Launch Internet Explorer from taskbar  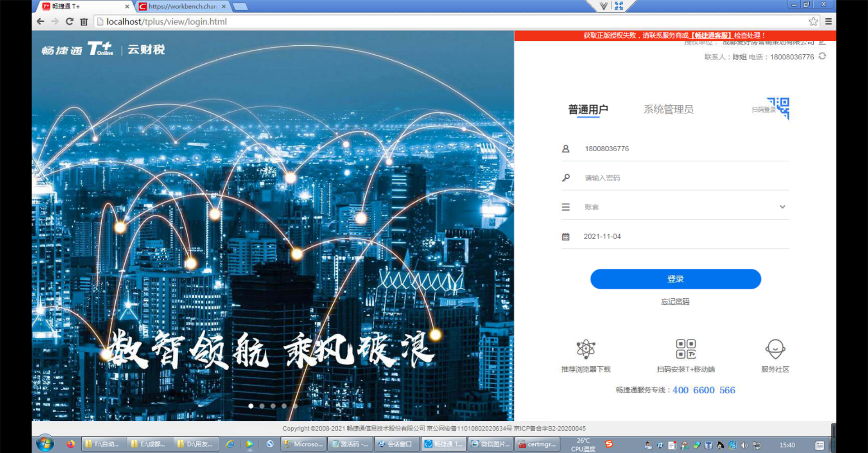click(230, 444)
